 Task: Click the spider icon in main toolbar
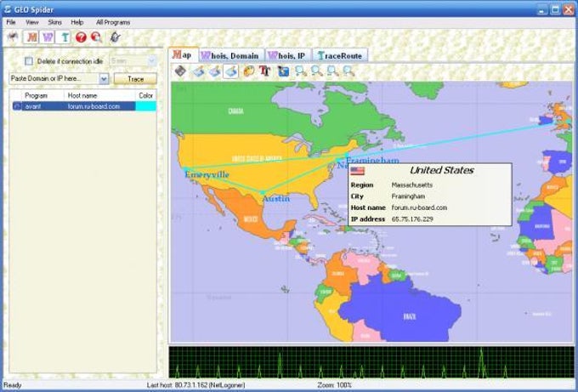tap(13, 37)
